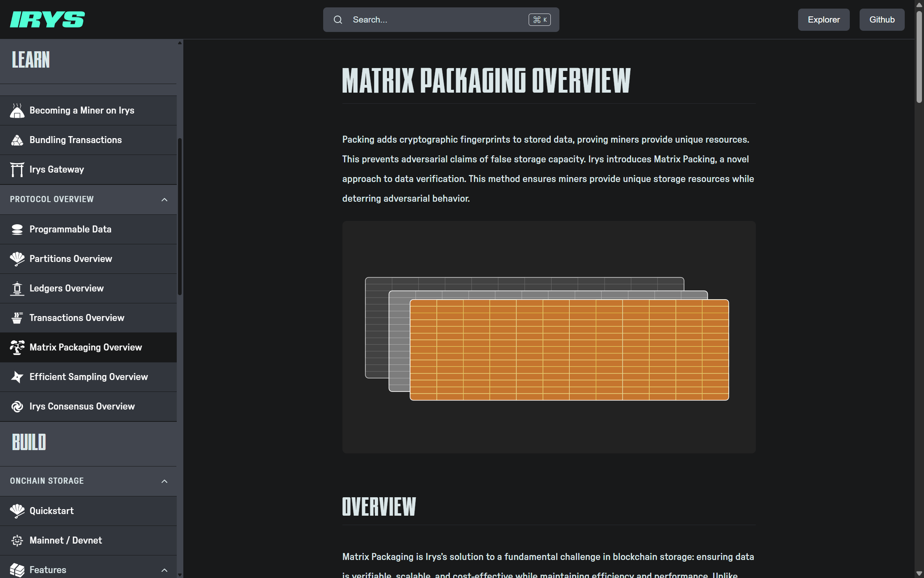Select Matrix Packaging Overview item
Screen dimensions: 924x578
pos(88,348)
